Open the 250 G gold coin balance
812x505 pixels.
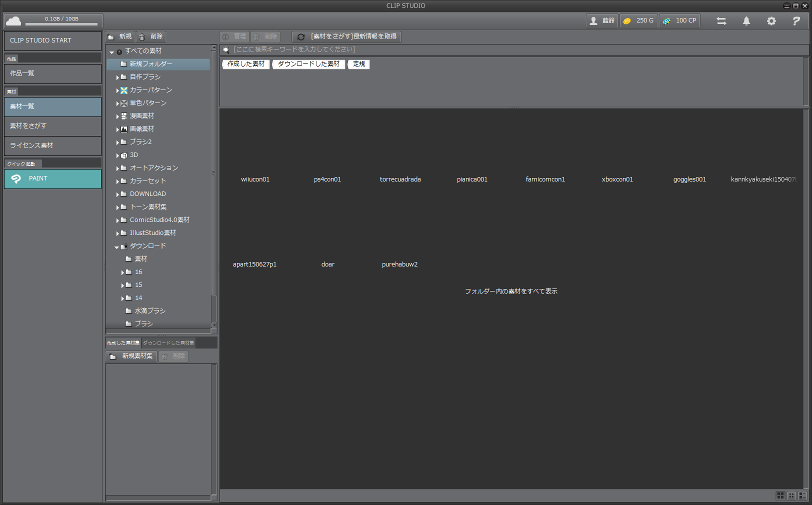tap(638, 21)
